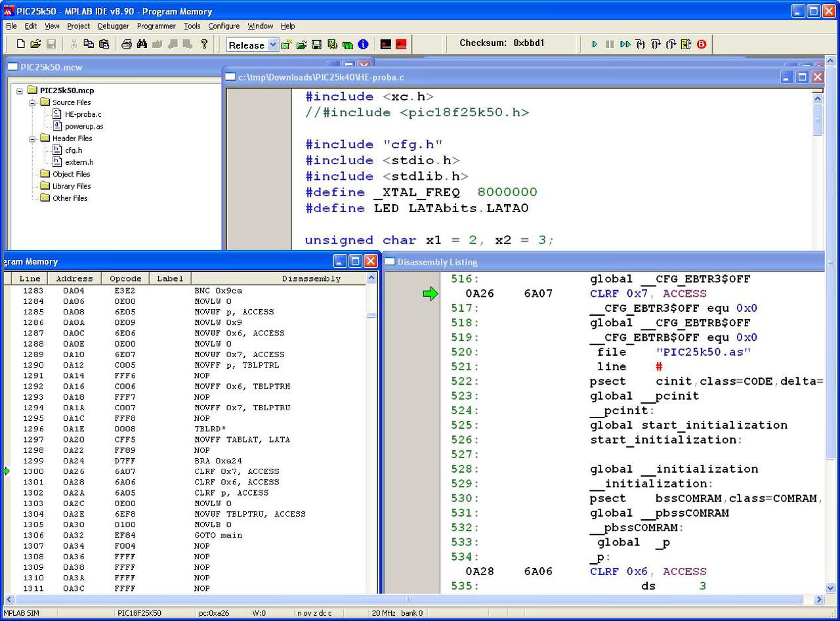This screenshot has height=621, width=840.
Task: Select powerup.as in the project tree
Action: click(84, 126)
